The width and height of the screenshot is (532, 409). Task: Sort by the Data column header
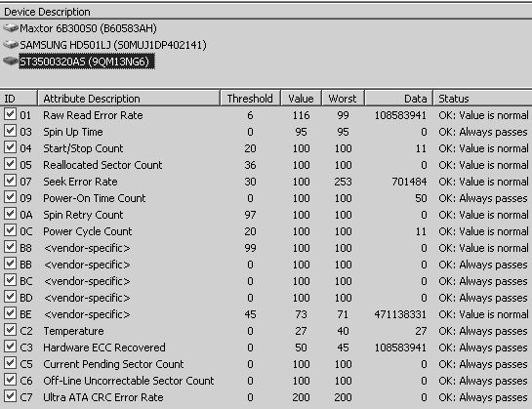(399, 99)
